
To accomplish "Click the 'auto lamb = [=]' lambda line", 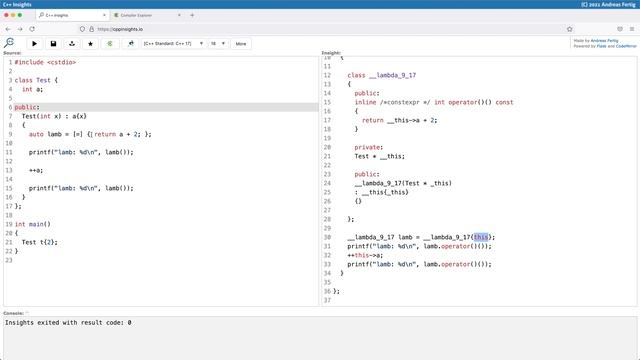I will pos(90,134).
